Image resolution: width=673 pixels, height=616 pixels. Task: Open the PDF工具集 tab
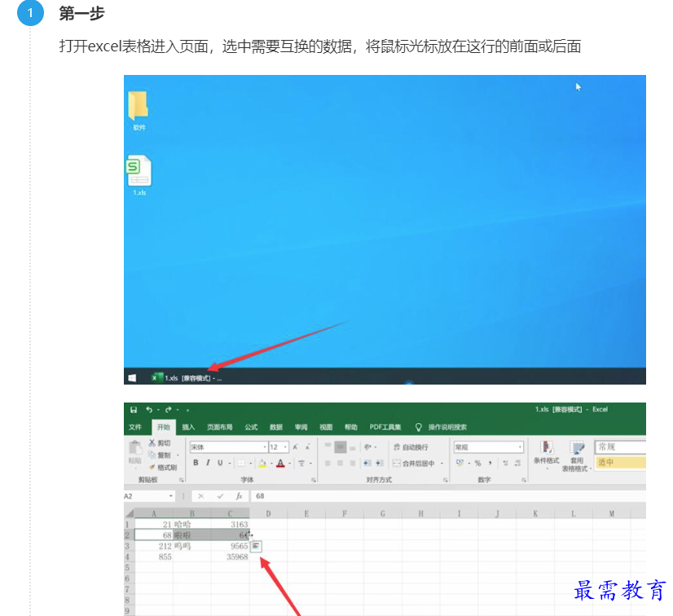pyautogui.click(x=385, y=427)
